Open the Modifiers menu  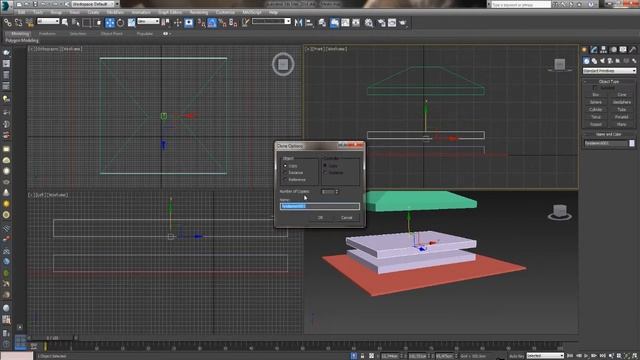tap(115, 12)
